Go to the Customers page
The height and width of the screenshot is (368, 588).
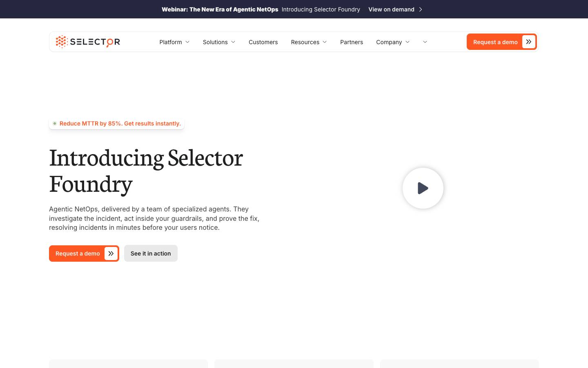pyautogui.click(x=263, y=42)
